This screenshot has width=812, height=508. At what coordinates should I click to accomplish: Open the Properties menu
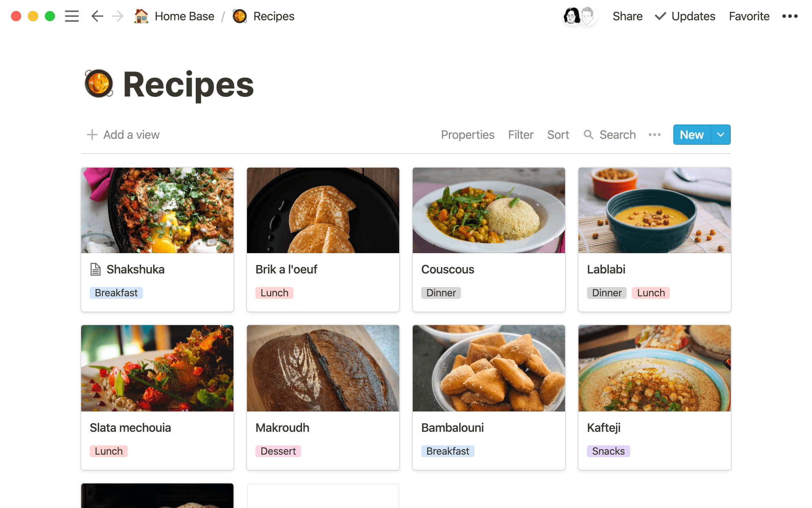pos(467,135)
